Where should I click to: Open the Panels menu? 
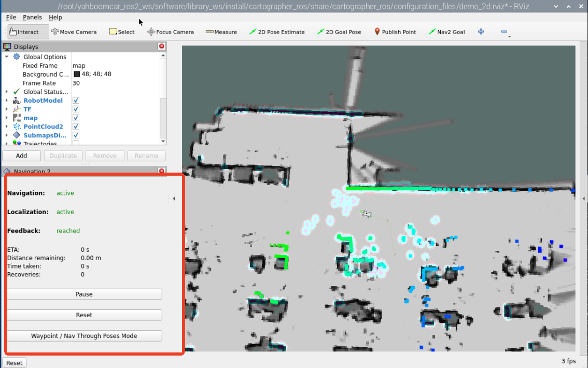click(32, 18)
